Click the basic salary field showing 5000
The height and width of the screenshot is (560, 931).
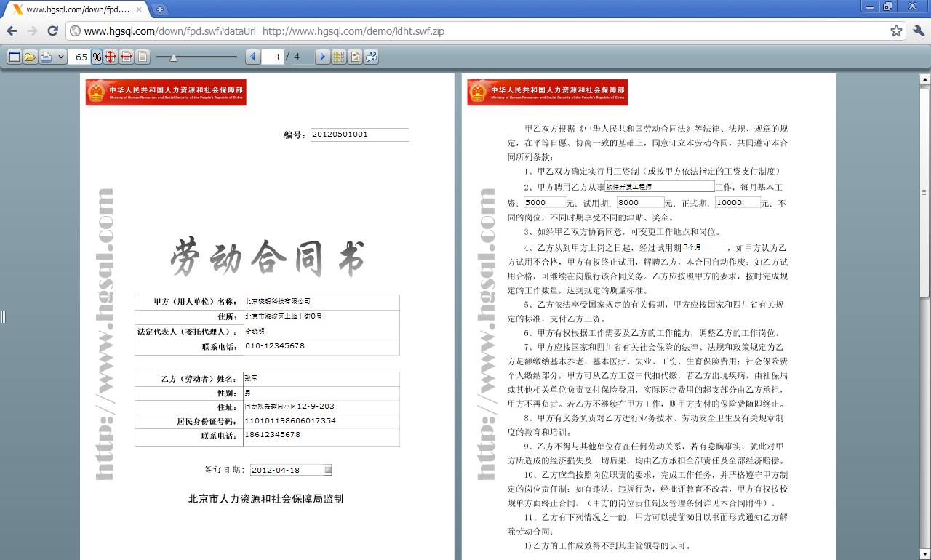[x=544, y=202]
